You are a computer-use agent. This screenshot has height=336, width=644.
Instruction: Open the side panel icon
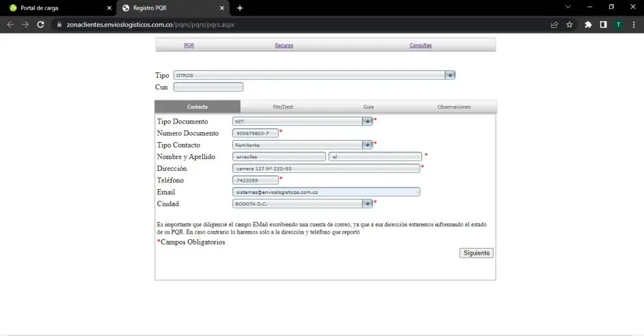pos(604,25)
